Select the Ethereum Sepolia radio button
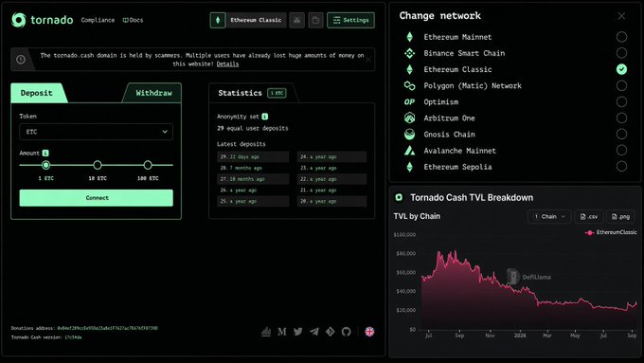 pyautogui.click(x=621, y=167)
